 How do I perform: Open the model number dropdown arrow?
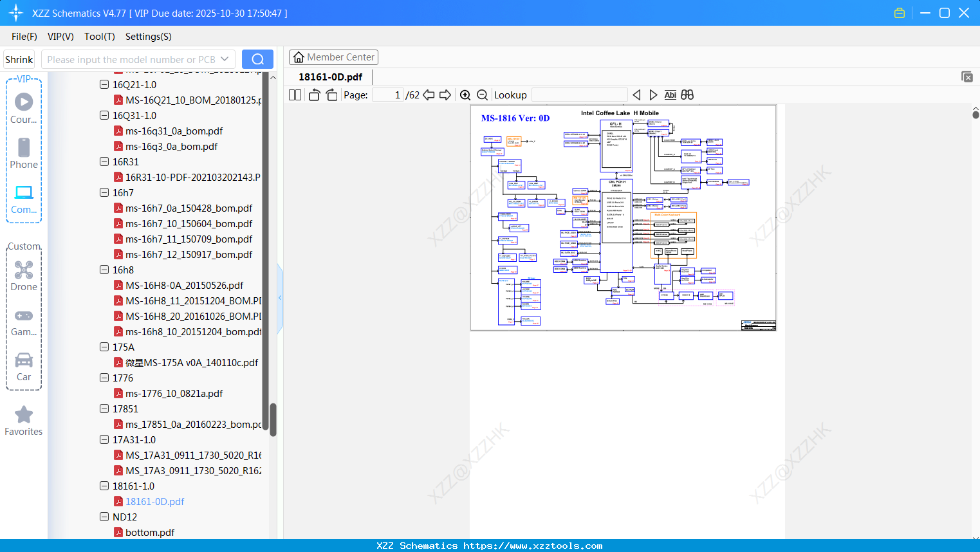[x=225, y=59]
